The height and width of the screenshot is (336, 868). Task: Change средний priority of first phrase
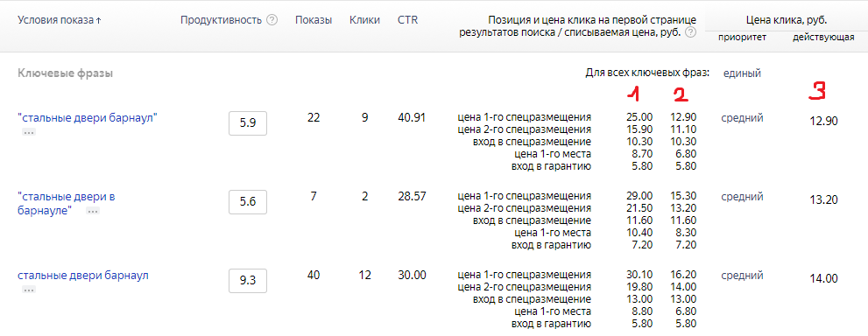(743, 118)
